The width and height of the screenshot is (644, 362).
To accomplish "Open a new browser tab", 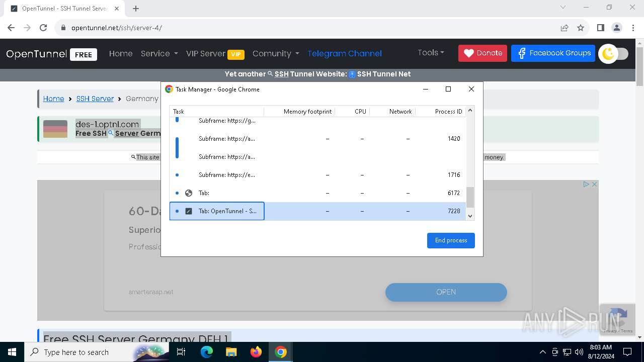I will (136, 9).
